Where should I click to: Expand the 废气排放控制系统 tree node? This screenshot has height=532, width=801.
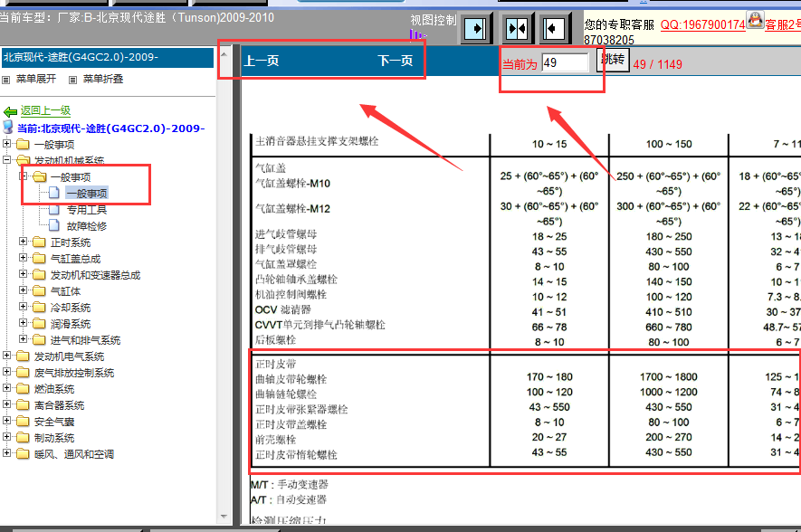pos(6,371)
